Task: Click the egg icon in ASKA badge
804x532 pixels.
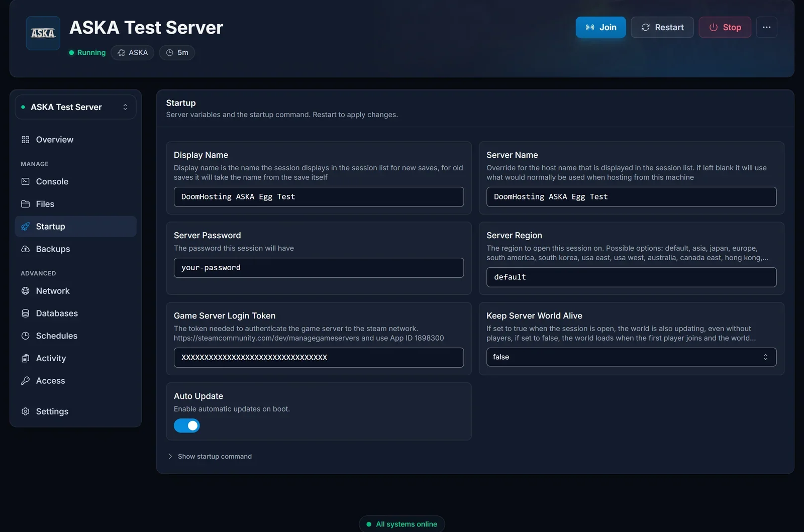Action: click(121, 53)
